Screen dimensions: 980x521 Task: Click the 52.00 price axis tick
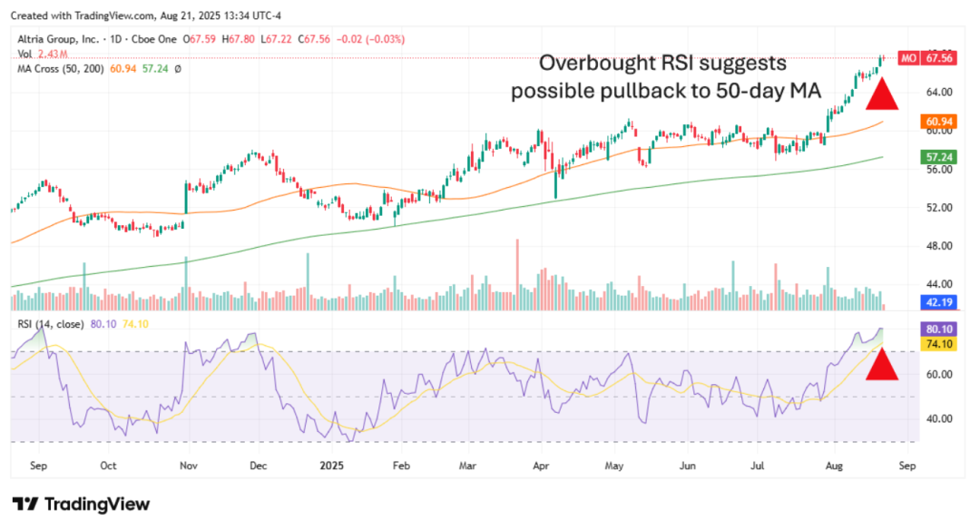point(939,208)
